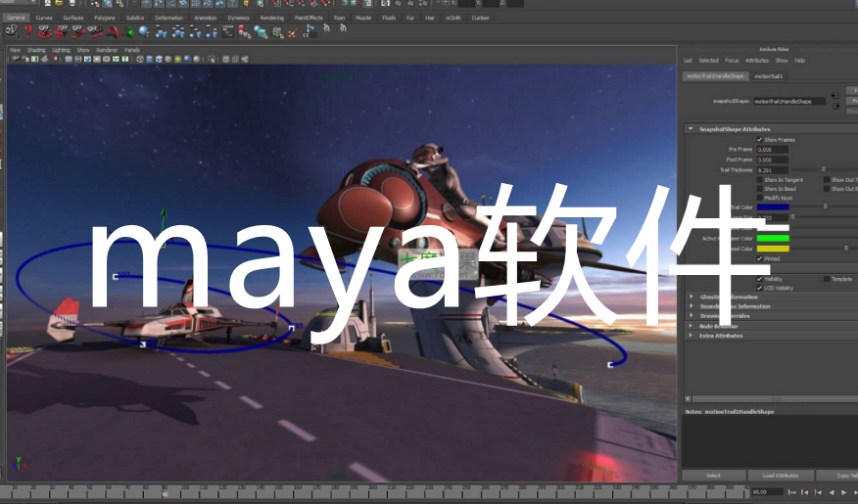Click the upper arrow icon beside snapshotShape field

tap(835, 96)
